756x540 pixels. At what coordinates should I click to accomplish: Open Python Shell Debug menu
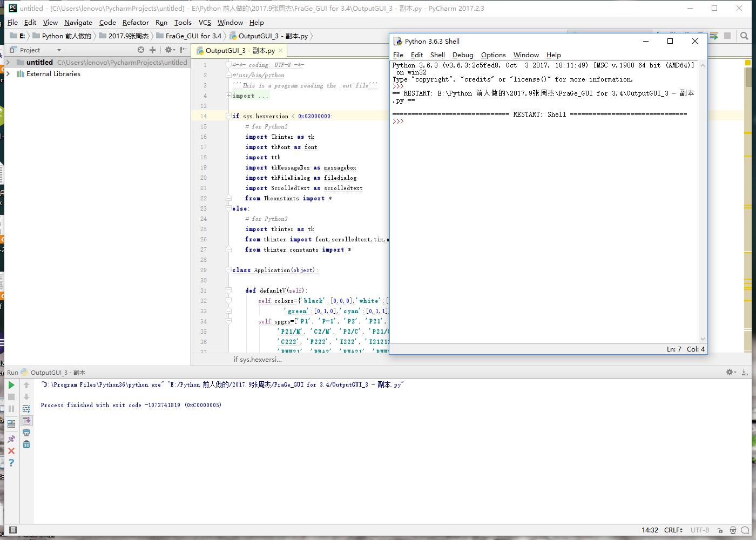click(x=463, y=55)
